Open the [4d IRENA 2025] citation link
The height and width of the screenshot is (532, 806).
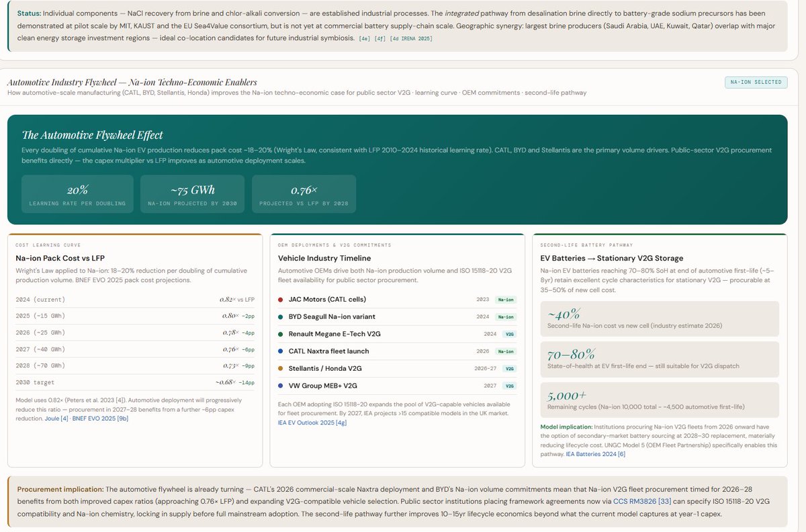[411, 39]
